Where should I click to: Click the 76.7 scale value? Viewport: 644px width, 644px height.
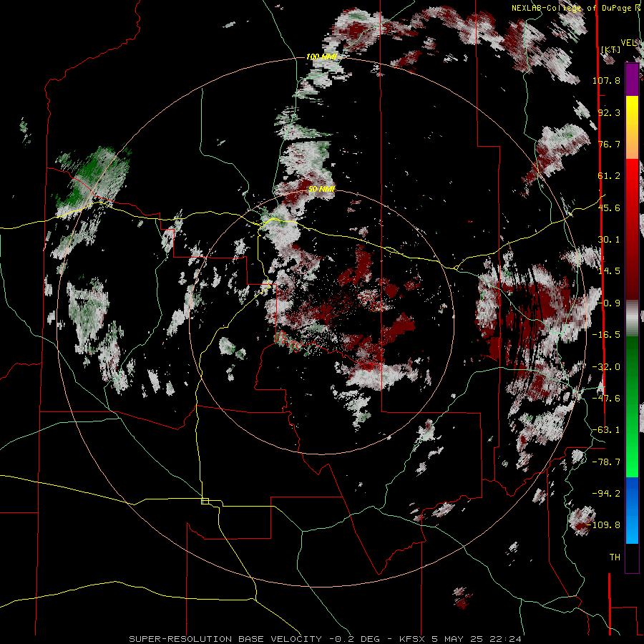[x=609, y=144]
